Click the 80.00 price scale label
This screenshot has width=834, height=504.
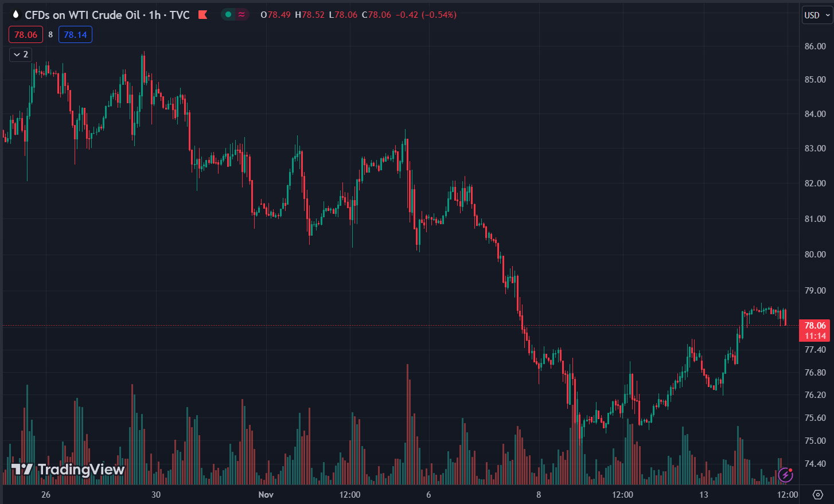pyautogui.click(x=815, y=254)
